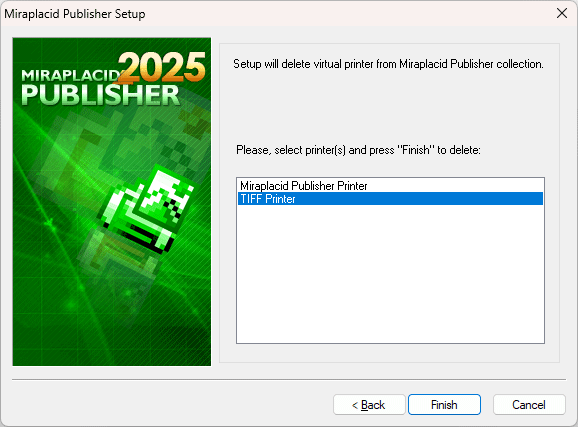The height and width of the screenshot is (427, 578).
Task: Click the golden 2025 logo text
Action: [162, 67]
